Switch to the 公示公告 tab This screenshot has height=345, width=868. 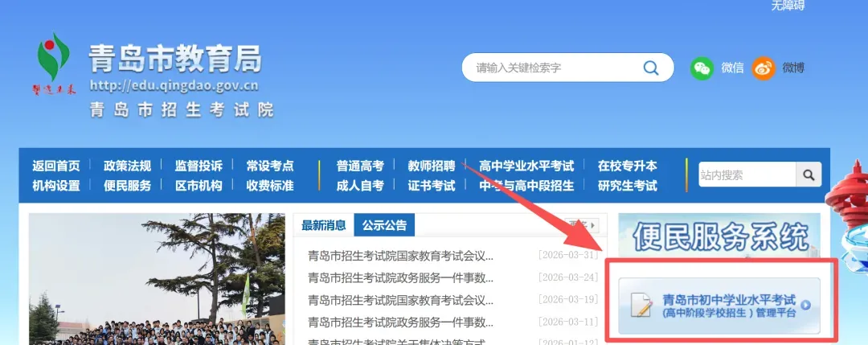tap(384, 225)
